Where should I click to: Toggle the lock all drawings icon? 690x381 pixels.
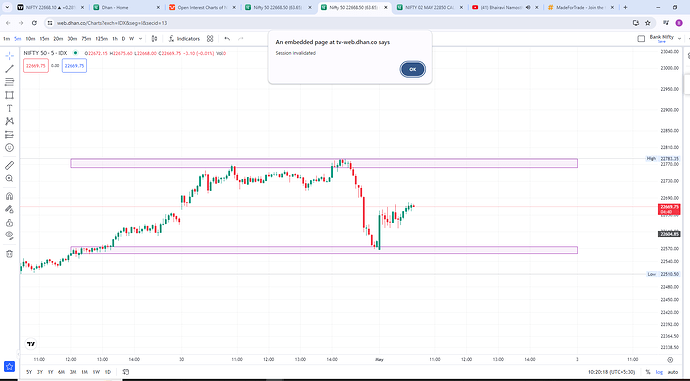pos(9,223)
